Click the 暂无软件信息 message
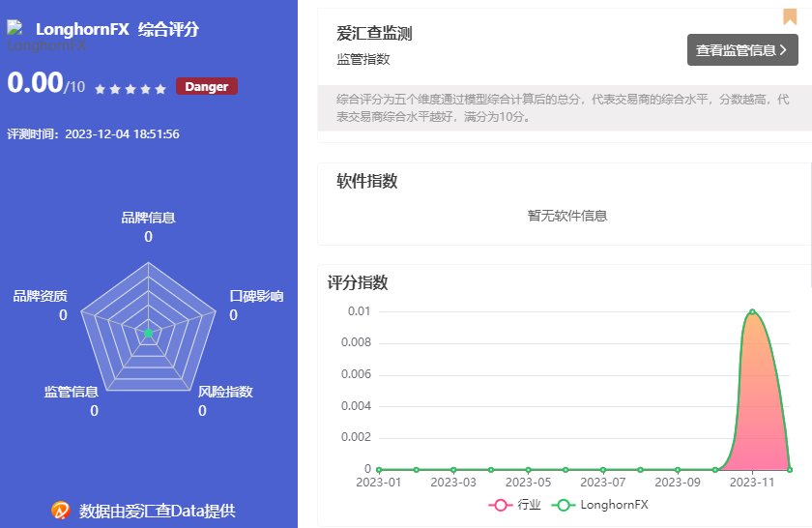 click(x=567, y=216)
